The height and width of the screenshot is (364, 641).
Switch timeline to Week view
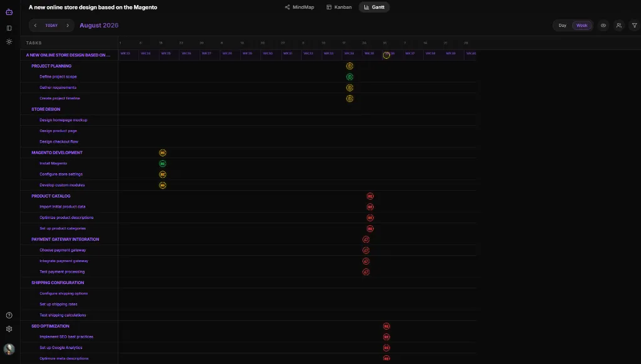[582, 25]
